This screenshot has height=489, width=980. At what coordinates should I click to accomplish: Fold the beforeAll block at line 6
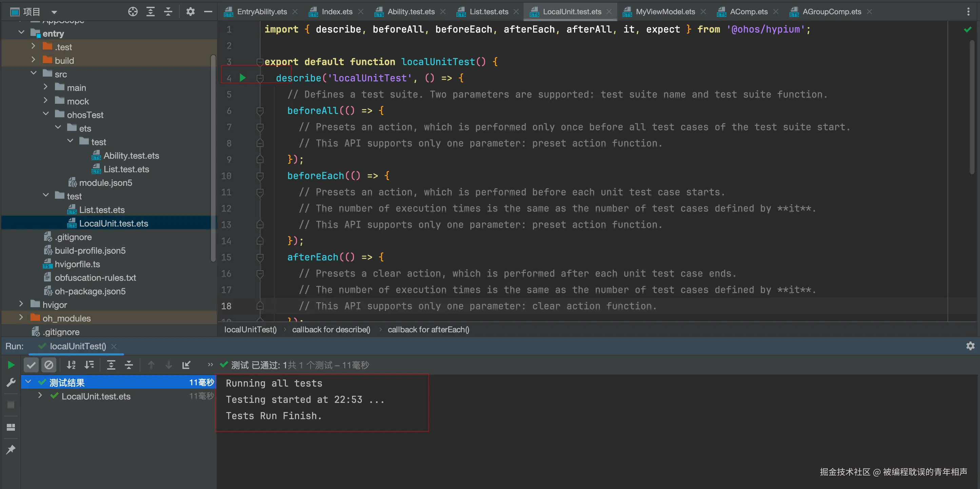[260, 111]
